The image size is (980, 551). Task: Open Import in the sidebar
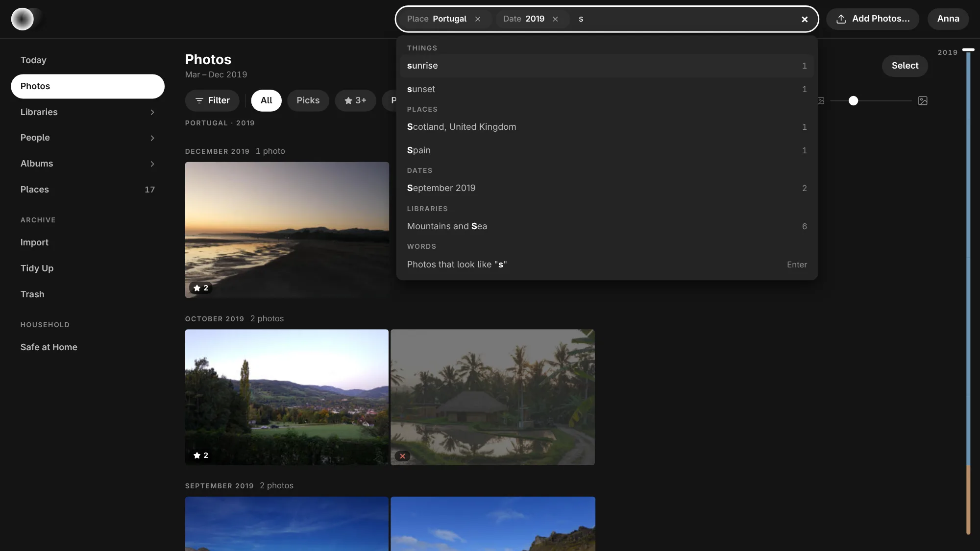point(88,242)
